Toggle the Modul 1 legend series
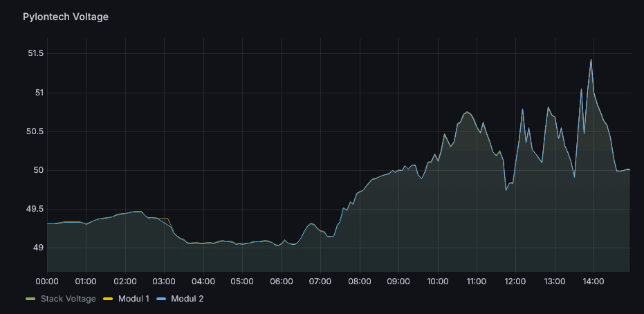 [x=134, y=299]
